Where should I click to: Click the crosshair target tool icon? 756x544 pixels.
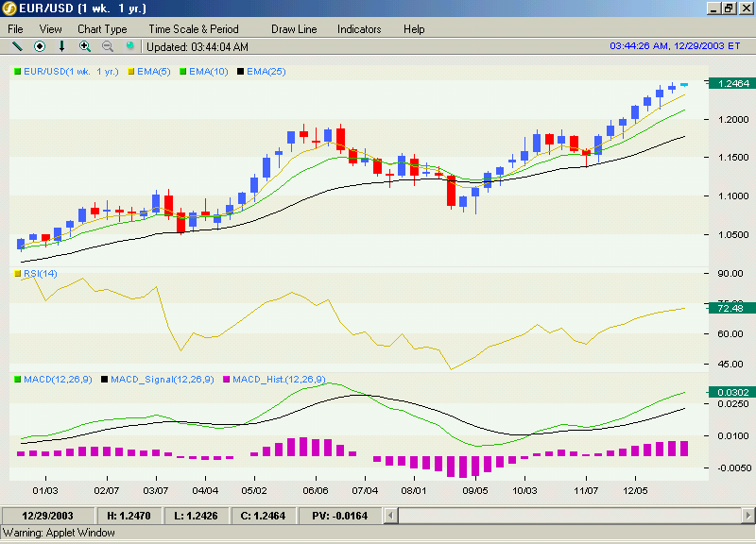click(x=40, y=46)
